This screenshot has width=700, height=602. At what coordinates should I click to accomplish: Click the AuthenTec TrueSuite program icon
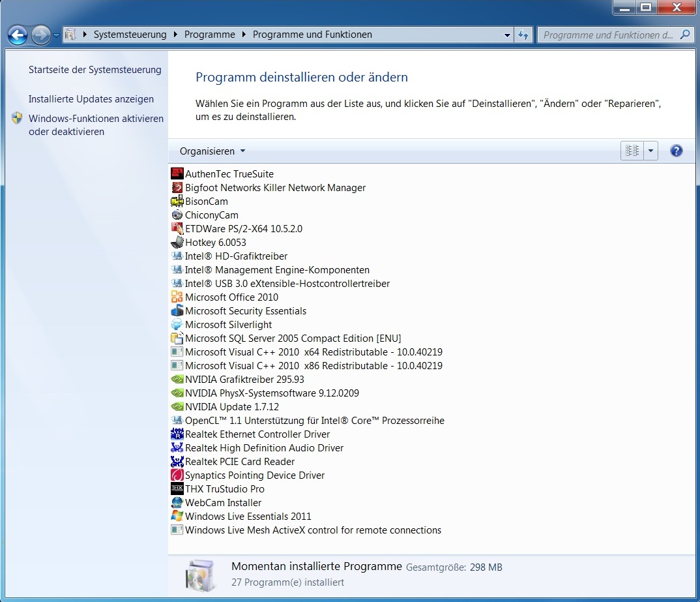(x=177, y=173)
